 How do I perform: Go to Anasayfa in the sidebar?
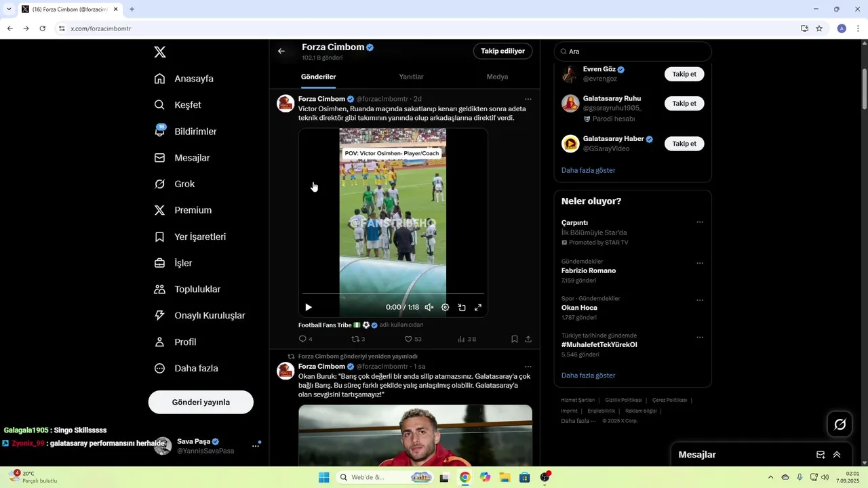click(184, 79)
